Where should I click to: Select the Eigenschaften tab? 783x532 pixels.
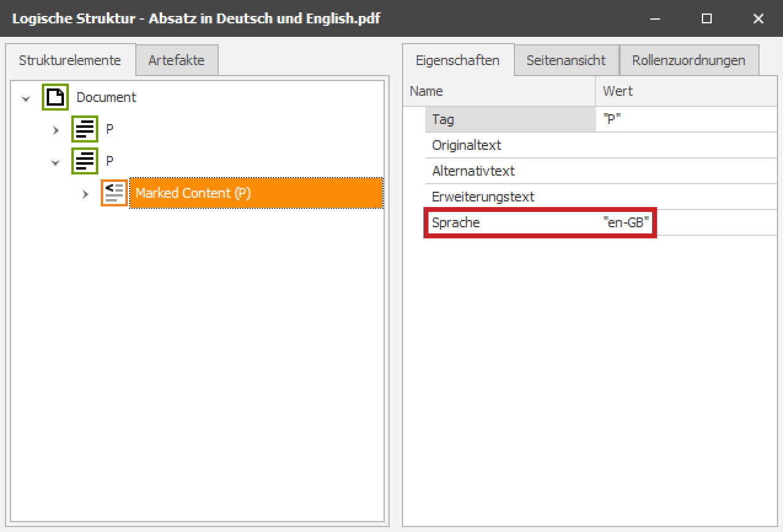click(x=458, y=60)
